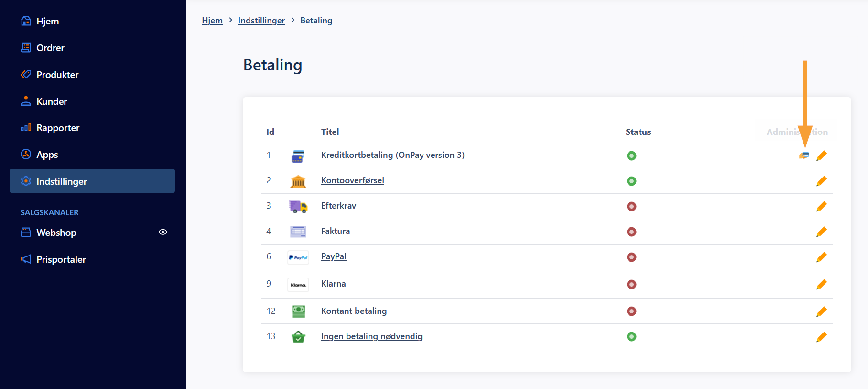The width and height of the screenshot is (868, 389).
Task: Select Prisportaler sales channel
Action: (61, 259)
